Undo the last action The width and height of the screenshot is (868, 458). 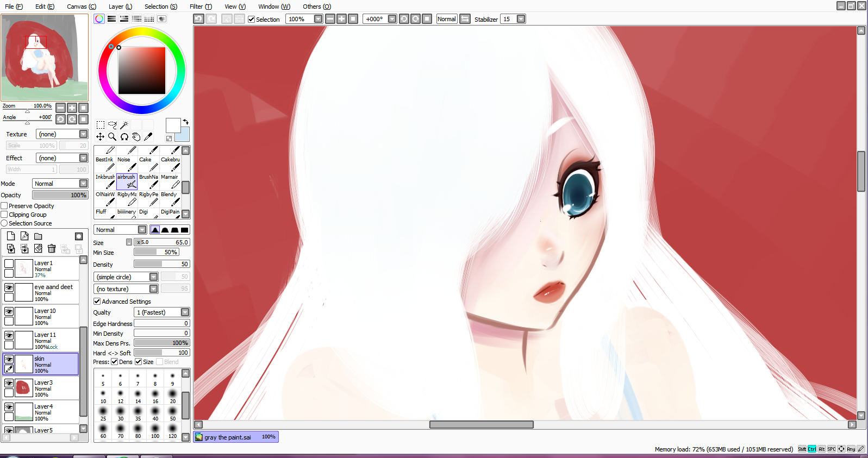pos(198,19)
